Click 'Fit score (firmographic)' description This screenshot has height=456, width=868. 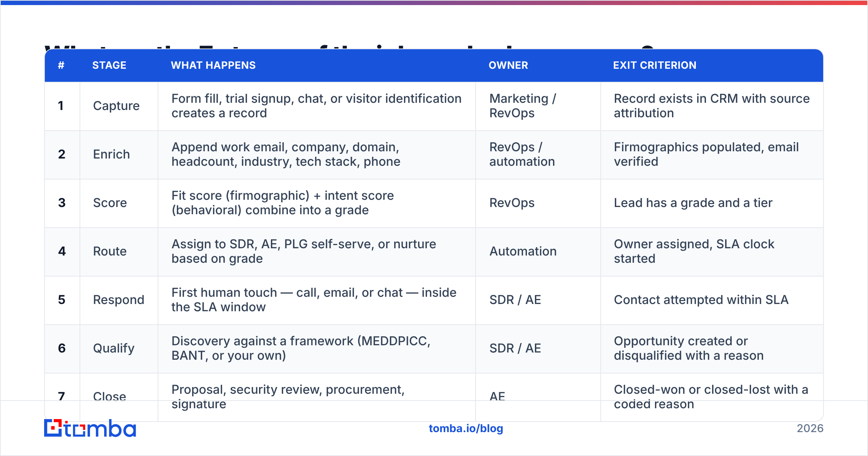tap(317, 203)
